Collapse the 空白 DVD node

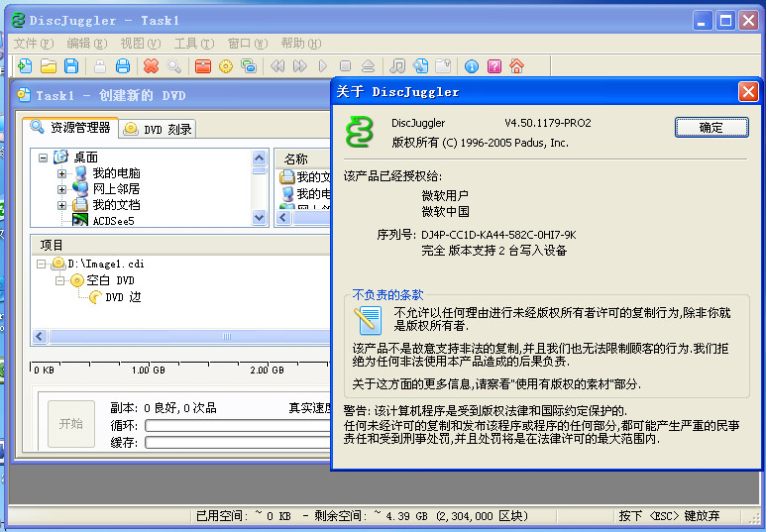[59, 281]
